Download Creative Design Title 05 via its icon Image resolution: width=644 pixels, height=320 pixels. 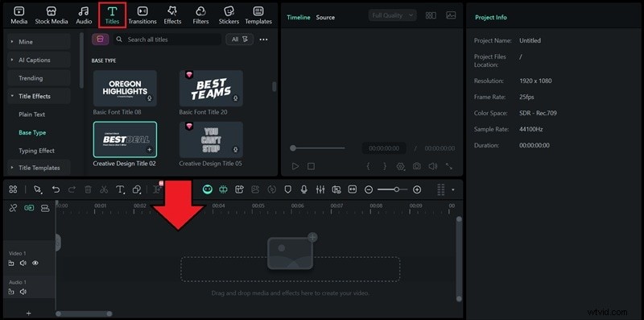(236, 150)
